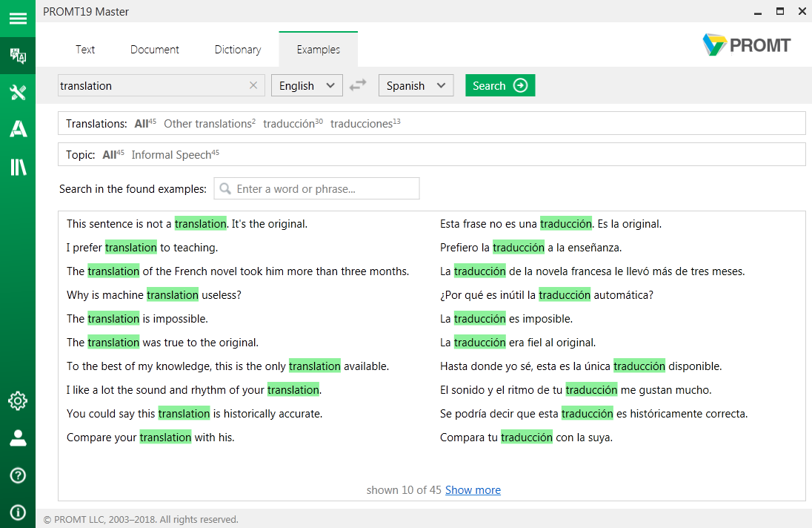The width and height of the screenshot is (812, 528).
Task: Open the English source language dropdown
Action: point(307,85)
